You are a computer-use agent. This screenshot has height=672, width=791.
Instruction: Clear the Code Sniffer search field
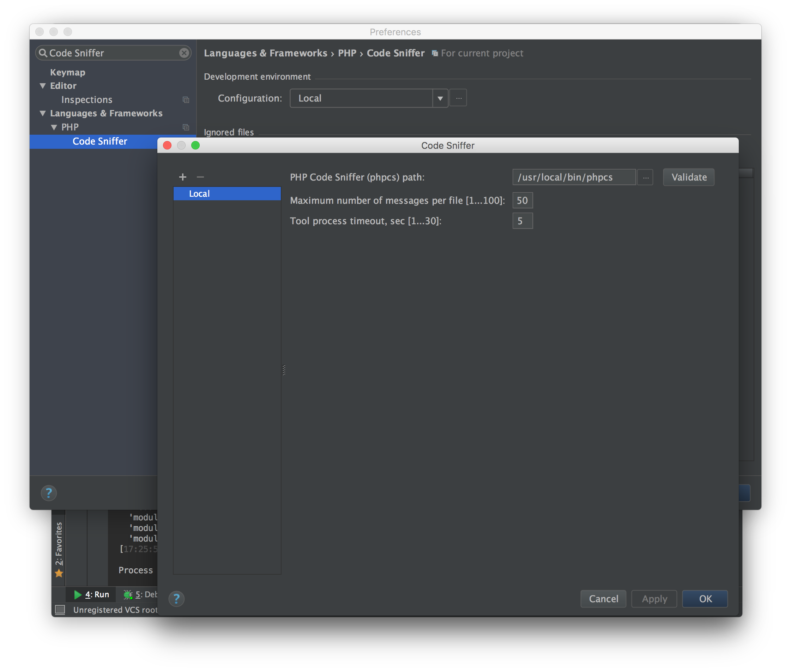pos(184,53)
